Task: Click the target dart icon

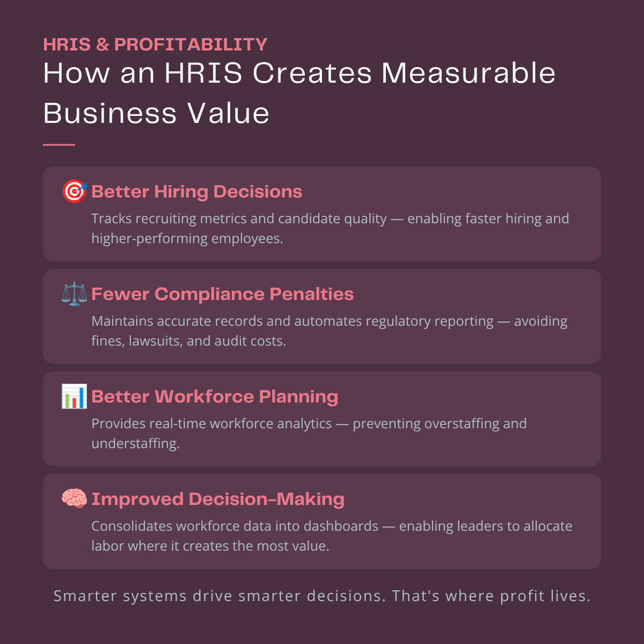Action: [x=74, y=192]
